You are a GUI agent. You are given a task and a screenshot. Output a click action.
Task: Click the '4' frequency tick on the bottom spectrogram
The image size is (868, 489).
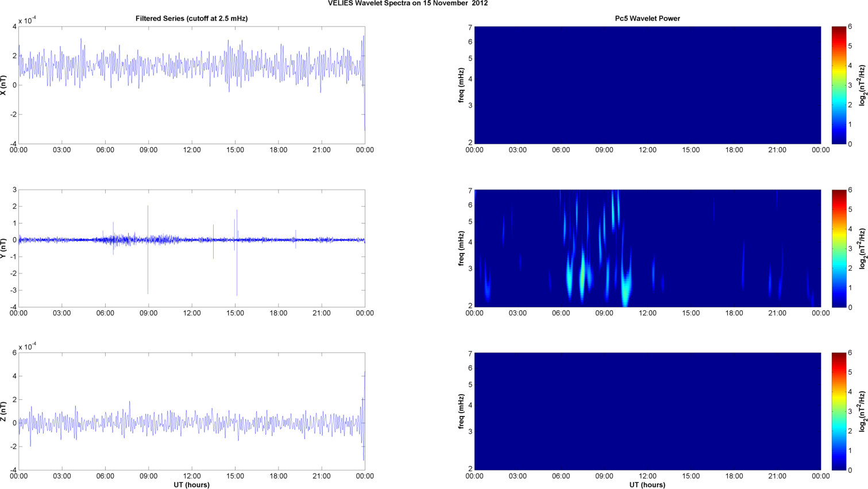click(x=470, y=405)
